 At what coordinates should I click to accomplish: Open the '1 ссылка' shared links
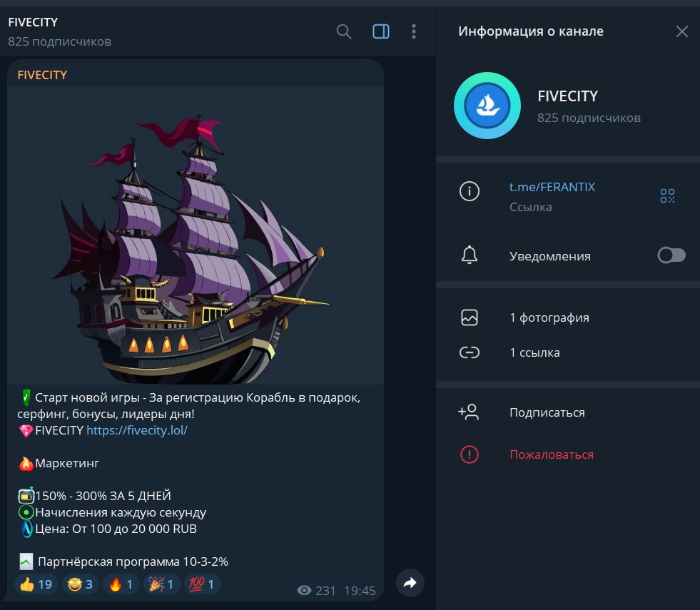(x=534, y=352)
